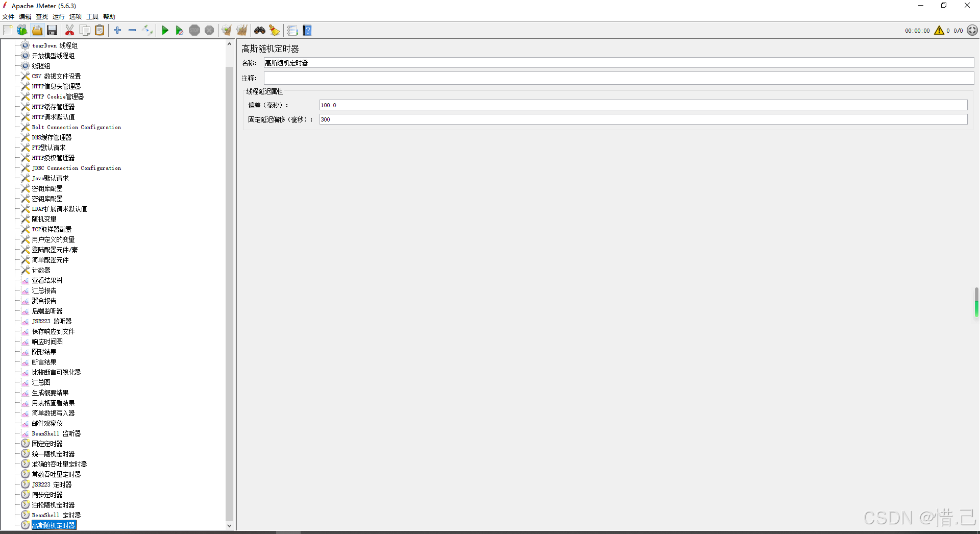980x534 pixels.
Task: Select 同步定时器 node
Action: point(47,495)
